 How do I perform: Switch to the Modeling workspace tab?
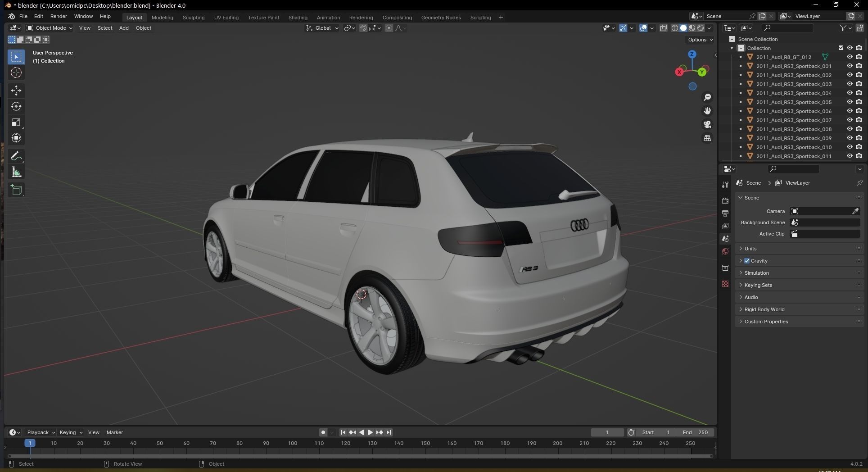point(162,18)
